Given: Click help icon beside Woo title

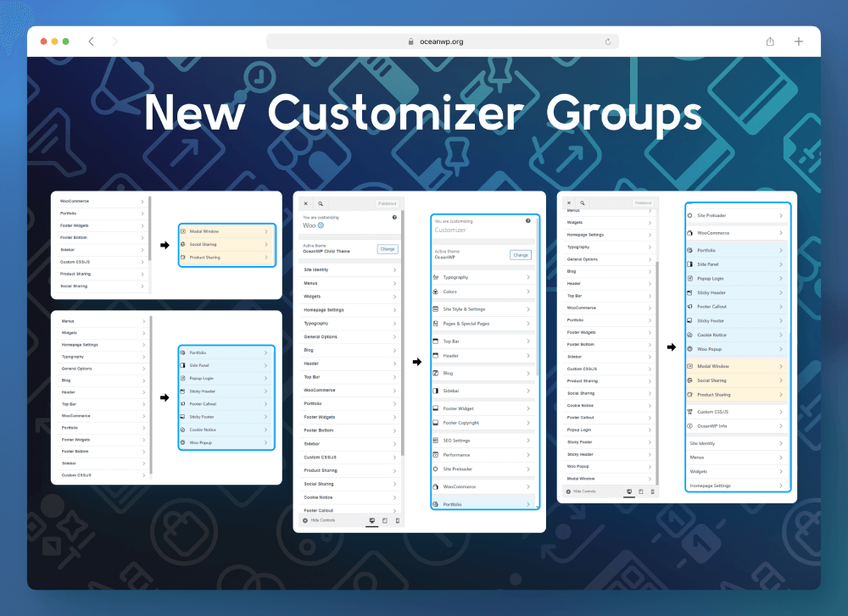Looking at the screenshot, I should (x=394, y=217).
